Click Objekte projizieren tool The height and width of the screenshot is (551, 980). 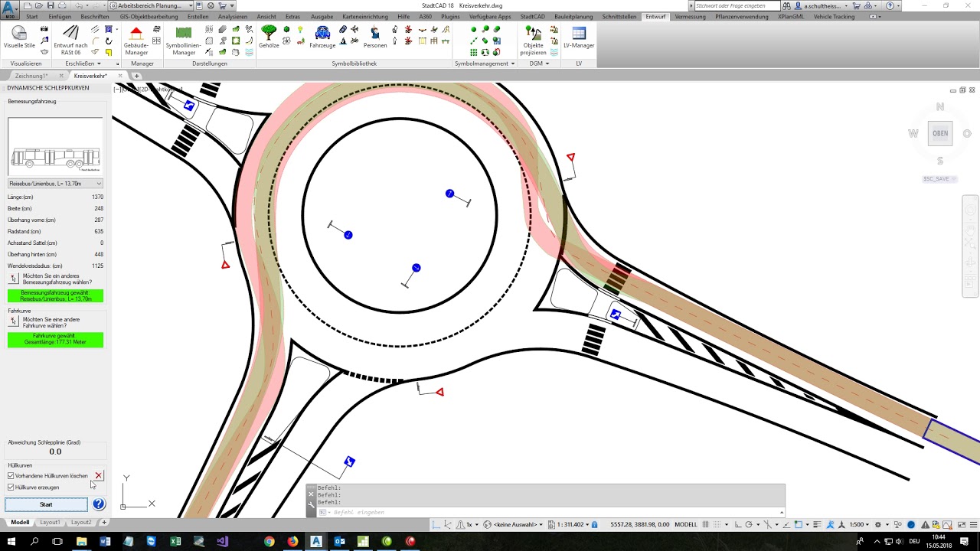pyautogui.click(x=534, y=40)
